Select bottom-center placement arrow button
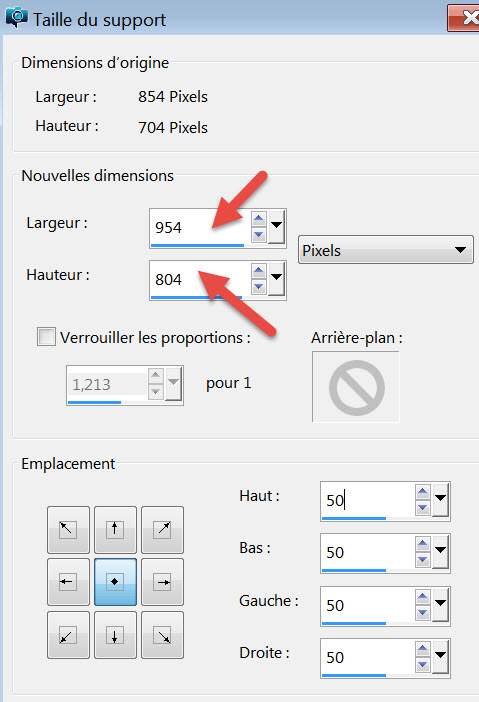This screenshot has height=702, width=479. [115, 635]
